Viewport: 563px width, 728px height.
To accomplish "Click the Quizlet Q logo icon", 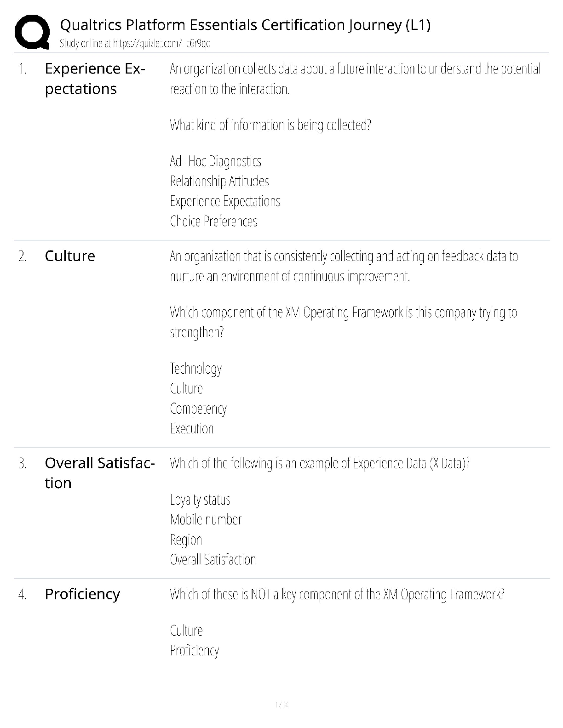I will coord(32,32).
